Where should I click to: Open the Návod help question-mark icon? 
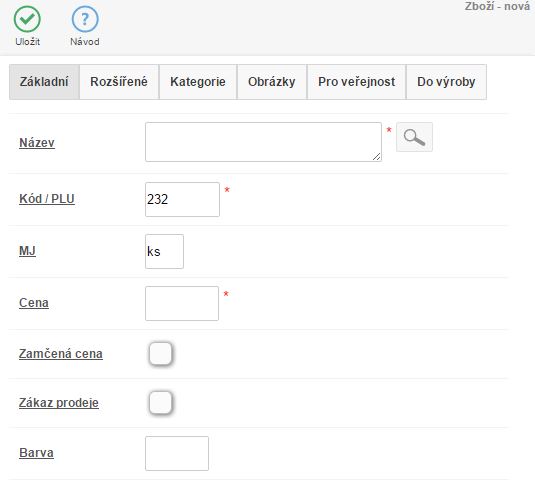tap(85, 19)
